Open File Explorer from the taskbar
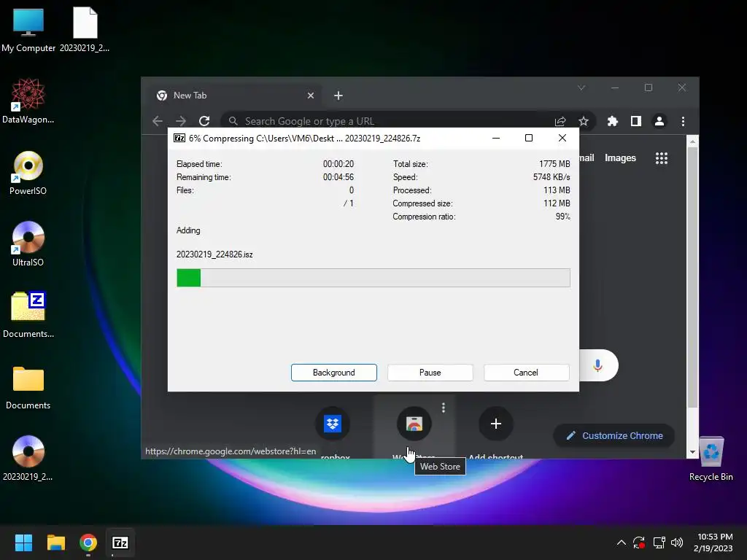Image resolution: width=747 pixels, height=560 pixels. [55, 542]
